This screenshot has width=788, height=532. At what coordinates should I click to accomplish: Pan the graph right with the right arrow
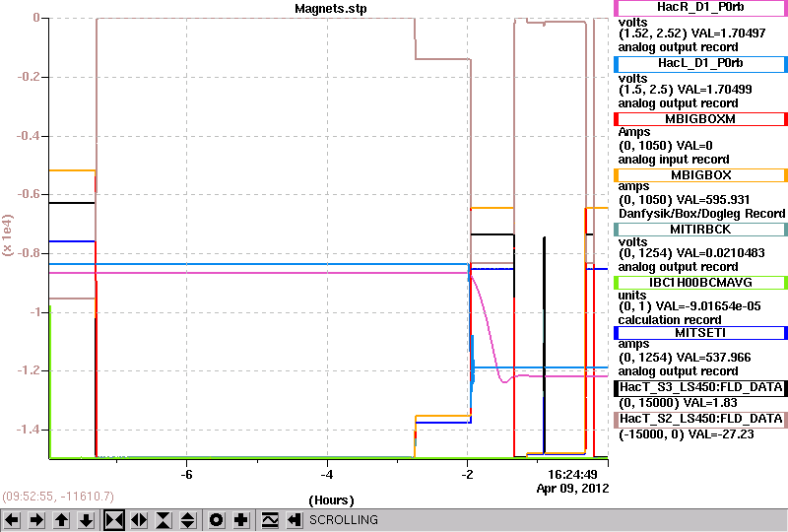pyautogui.click(x=36, y=520)
